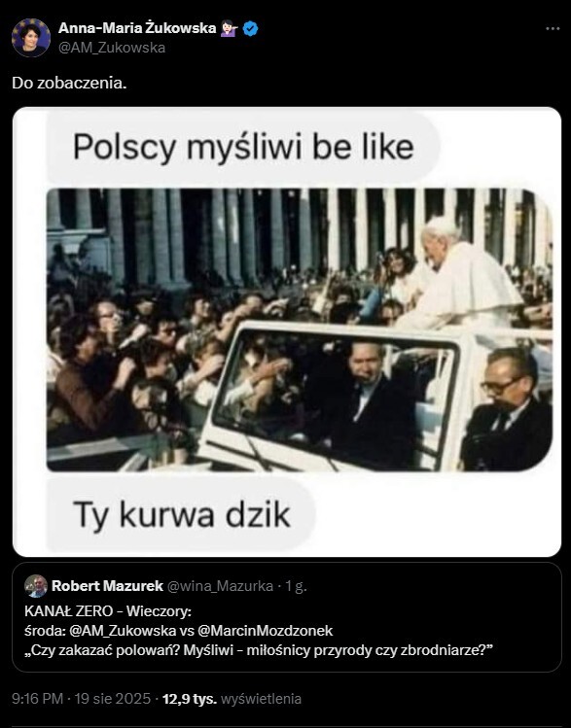Click the emoji next to Żukowska's name

[x=229, y=28]
